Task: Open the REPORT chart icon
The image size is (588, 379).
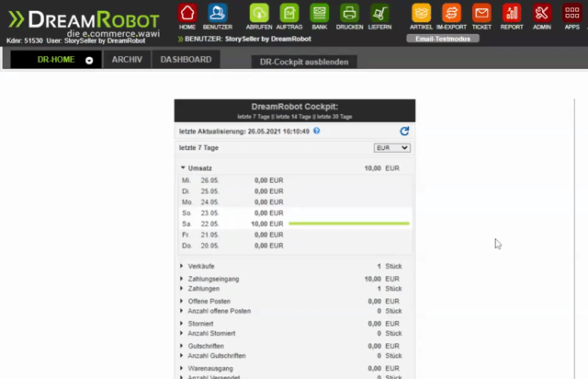Action: [x=512, y=17]
